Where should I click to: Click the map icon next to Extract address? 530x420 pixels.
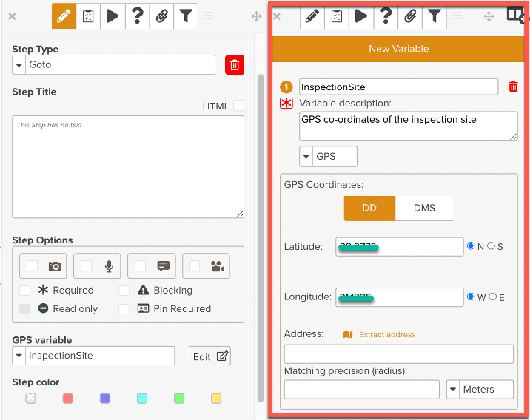[x=348, y=335]
